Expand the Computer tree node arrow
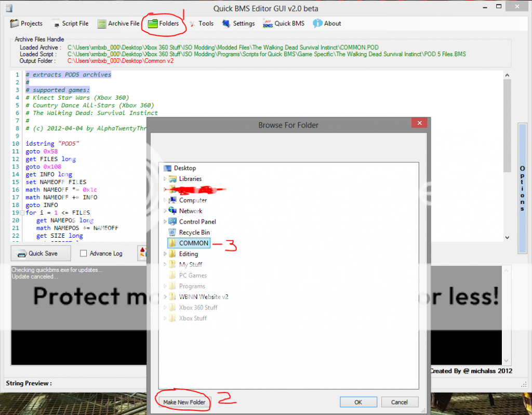 [166, 200]
